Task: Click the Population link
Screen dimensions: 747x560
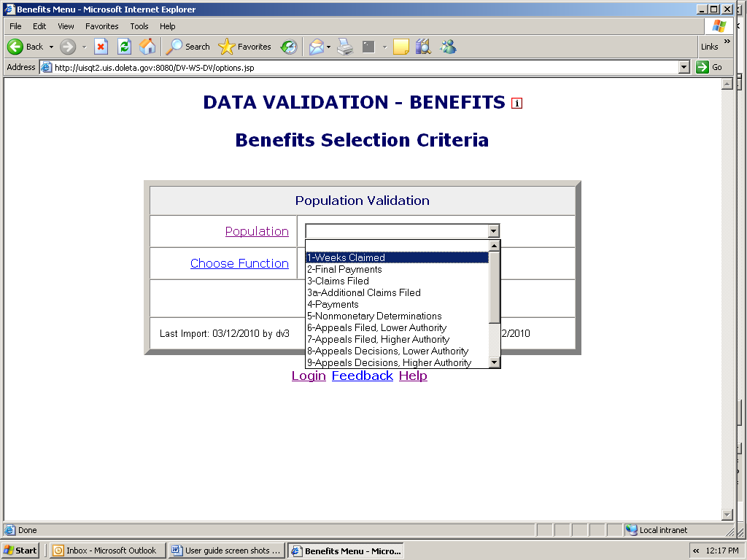Action: tap(257, 231)
